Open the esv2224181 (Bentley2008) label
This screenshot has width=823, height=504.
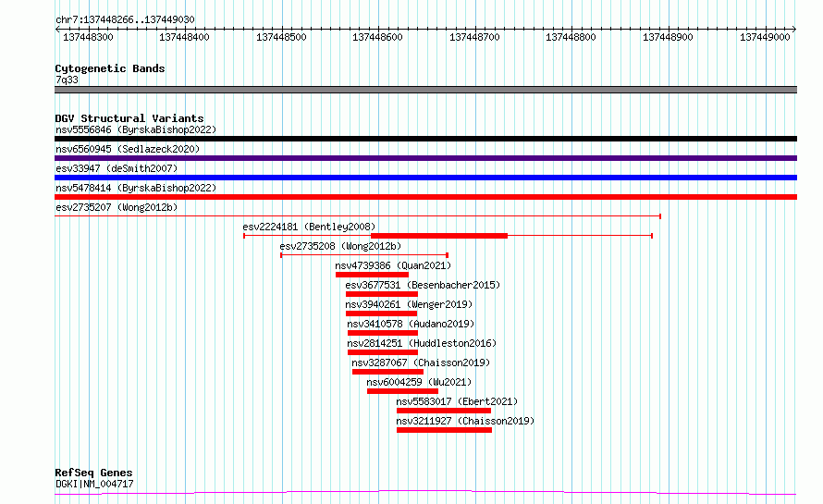point(309,227)
